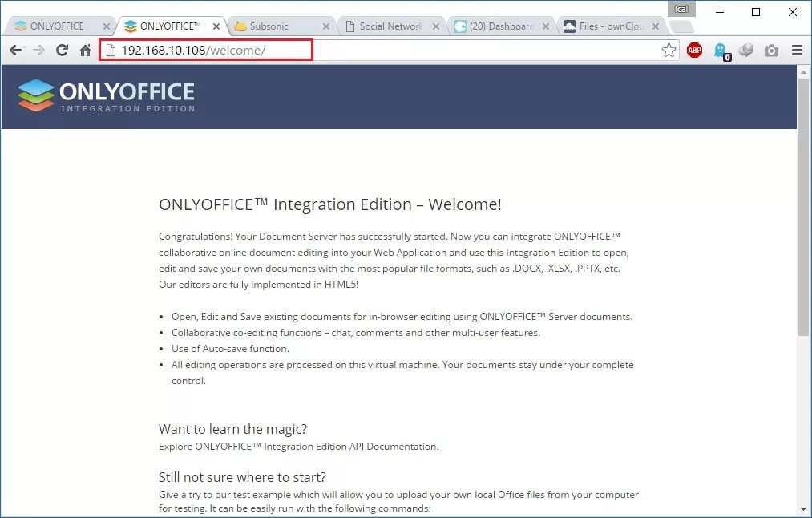812x518 pixels.
Task: Open the API Documentation link
Action: click(x=394, y=447)
